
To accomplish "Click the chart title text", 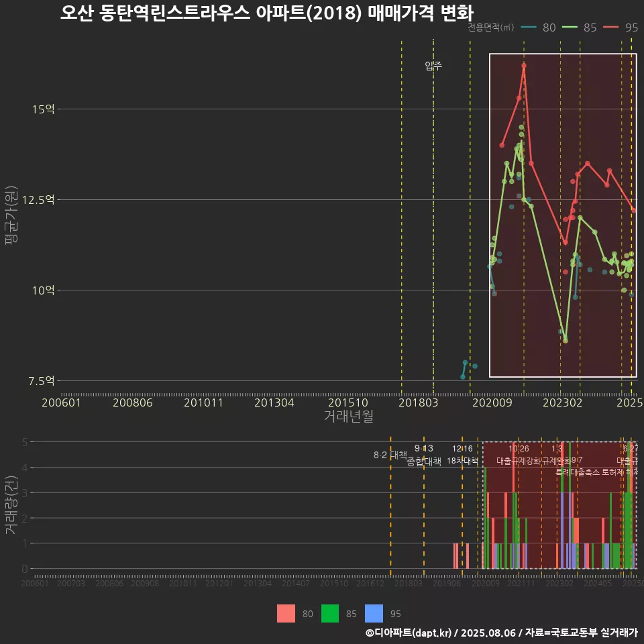I will click(x=267, y=13).
